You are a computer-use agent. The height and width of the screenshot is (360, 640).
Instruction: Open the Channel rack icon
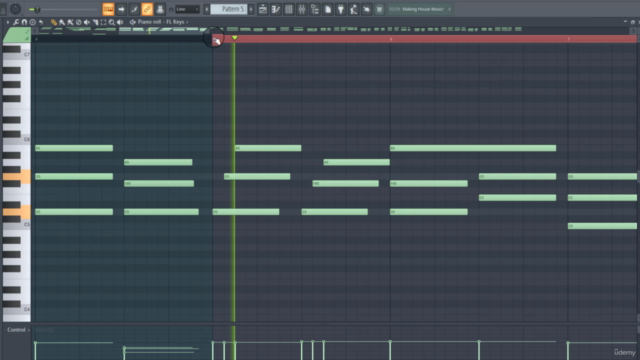(x=289, y=9)
